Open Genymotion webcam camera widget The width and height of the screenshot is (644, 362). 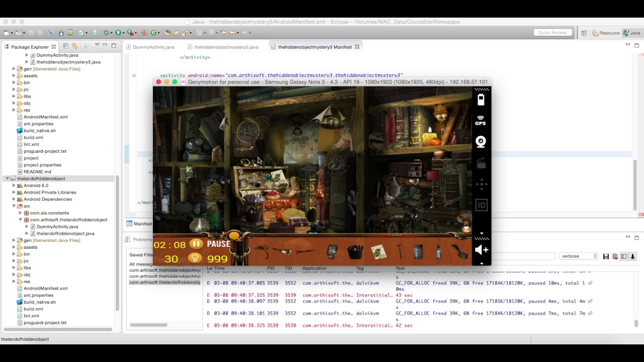point(480,142)
